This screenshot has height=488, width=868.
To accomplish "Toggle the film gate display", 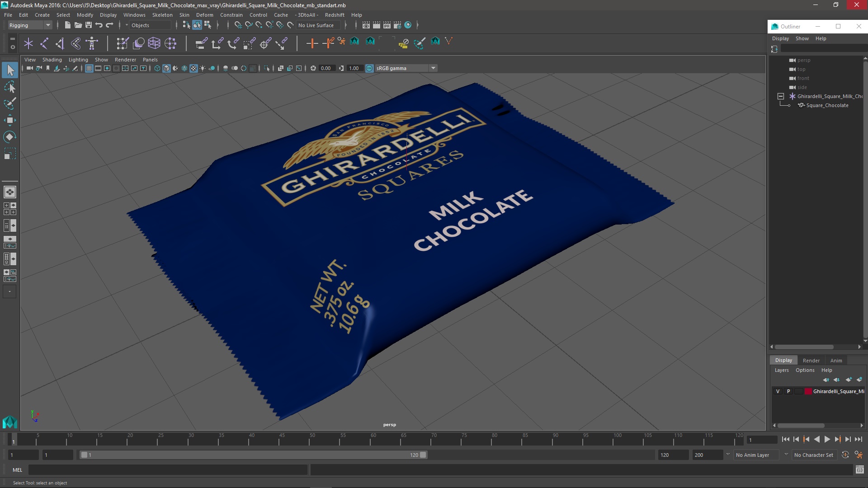I will pyautogui.click(x=98, y=68).
